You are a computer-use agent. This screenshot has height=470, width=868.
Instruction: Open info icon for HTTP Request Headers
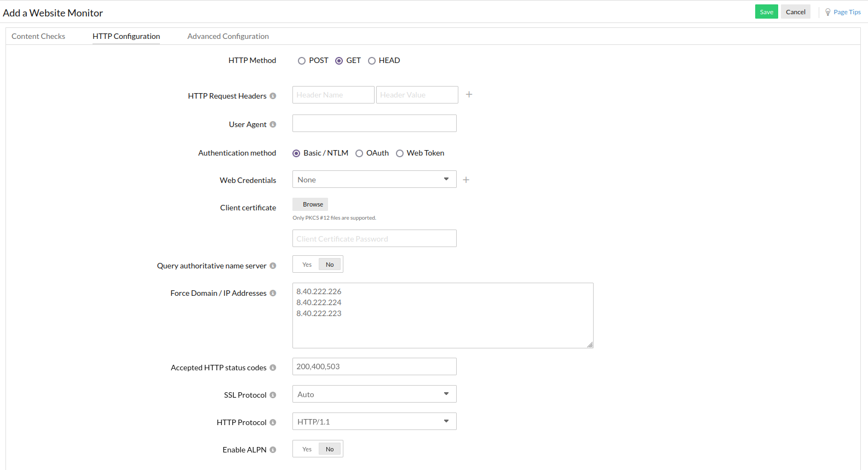point(273,96)
